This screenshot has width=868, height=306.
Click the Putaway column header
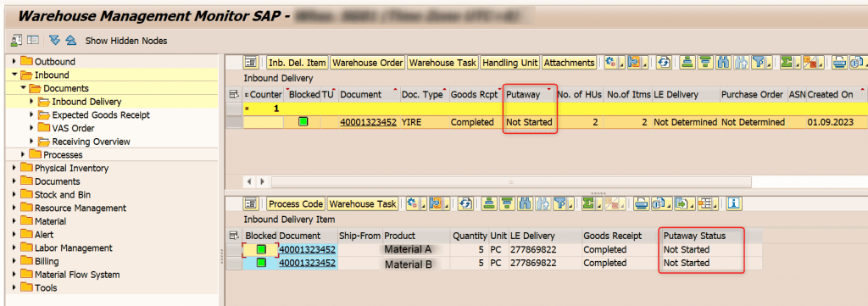click(530, 95)
